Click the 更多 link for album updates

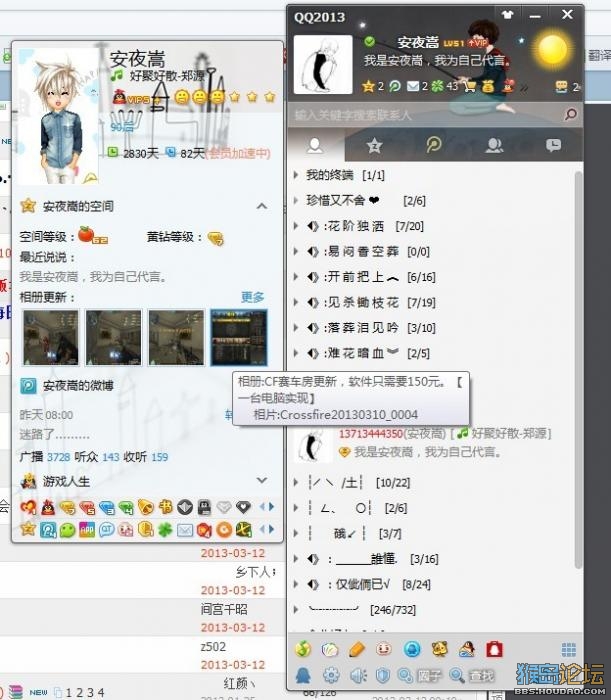click(x=253, y=297)
